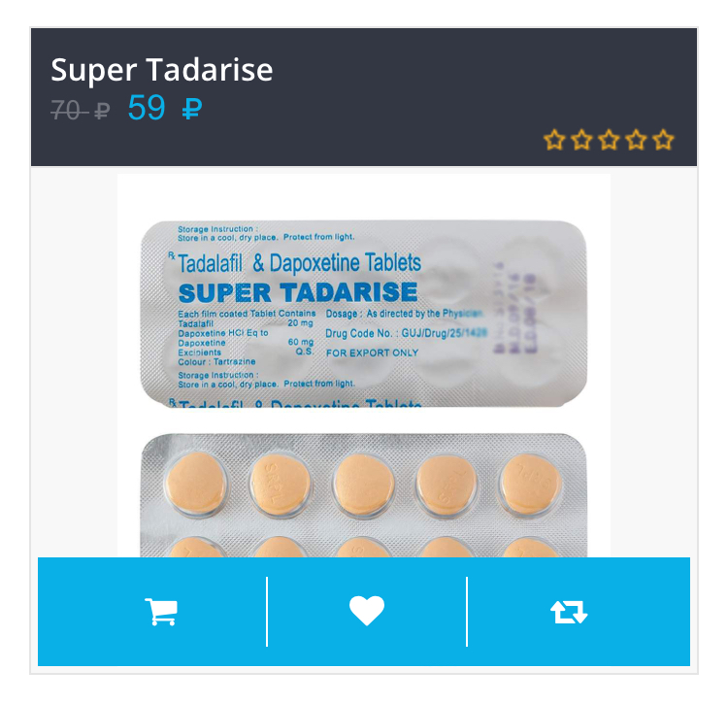728x704 pixels.
Task: Click the SUPER TADARISE text on the pack
Action: pyautogui.click(x=298, y=292)
